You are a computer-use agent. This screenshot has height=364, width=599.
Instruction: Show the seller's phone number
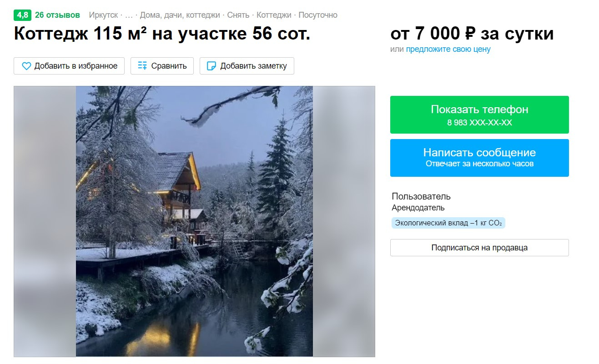(479, 115)
